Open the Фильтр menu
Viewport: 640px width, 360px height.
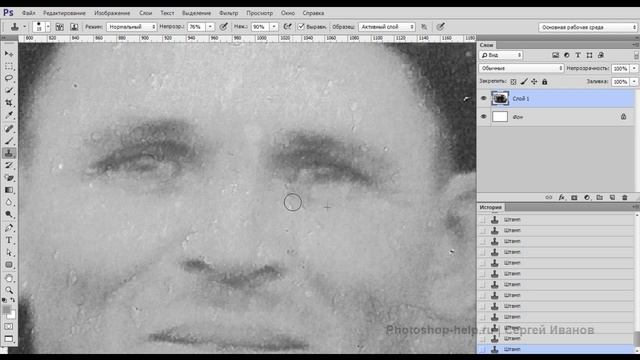tap(228, 13)
